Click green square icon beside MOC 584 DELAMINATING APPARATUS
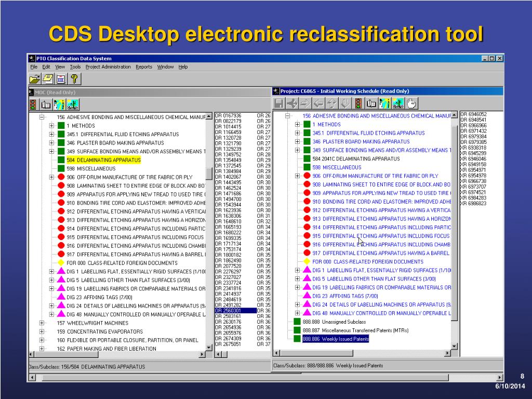The height and width of the screenshot is (399, 532). tap(61, 160)
